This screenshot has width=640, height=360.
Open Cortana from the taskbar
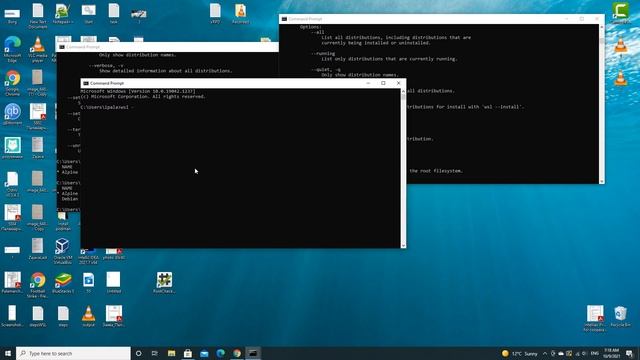coord(138,353)
